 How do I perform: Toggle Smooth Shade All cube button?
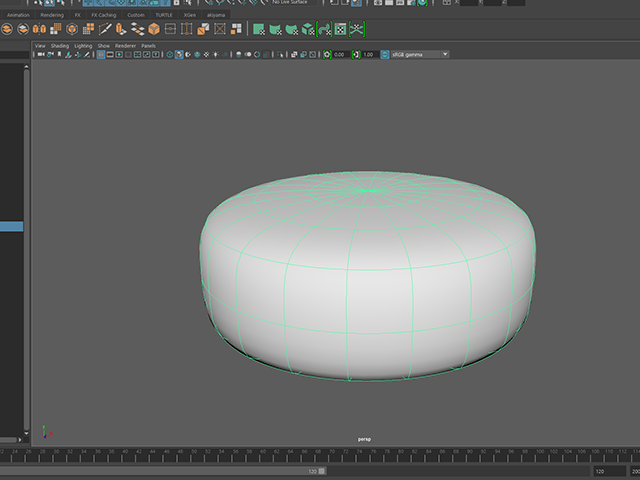point(179,54)
